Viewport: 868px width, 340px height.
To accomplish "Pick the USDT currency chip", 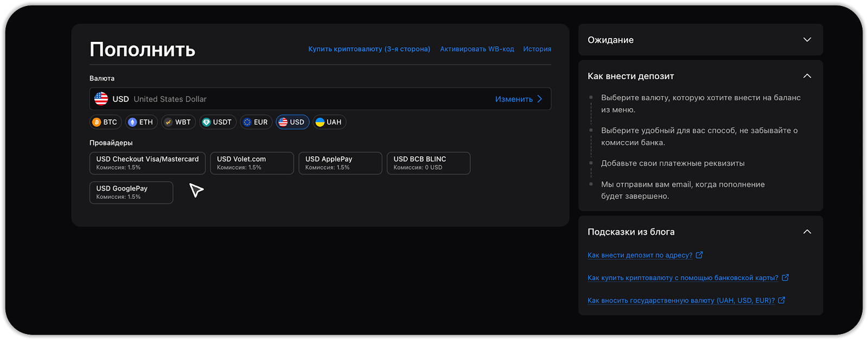I will click(x=217, y=122).
